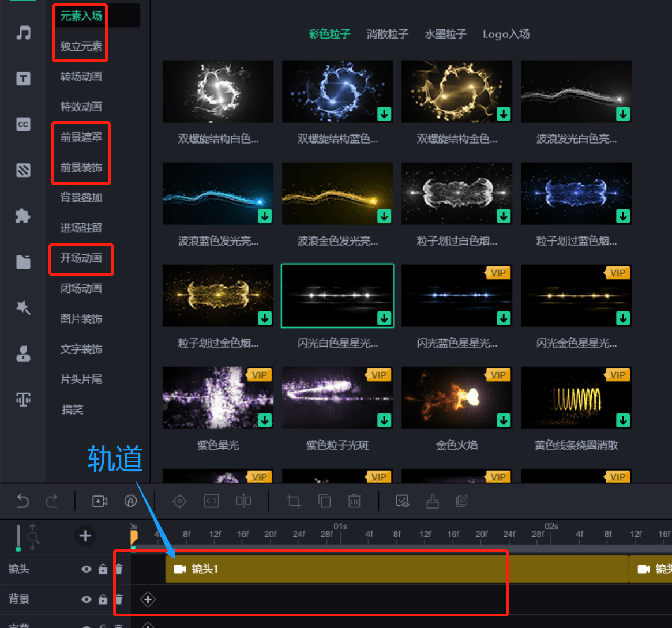This screenshot has width=672, height=628.
Task: Click the add camera shot icon
Action: point(100,501)
